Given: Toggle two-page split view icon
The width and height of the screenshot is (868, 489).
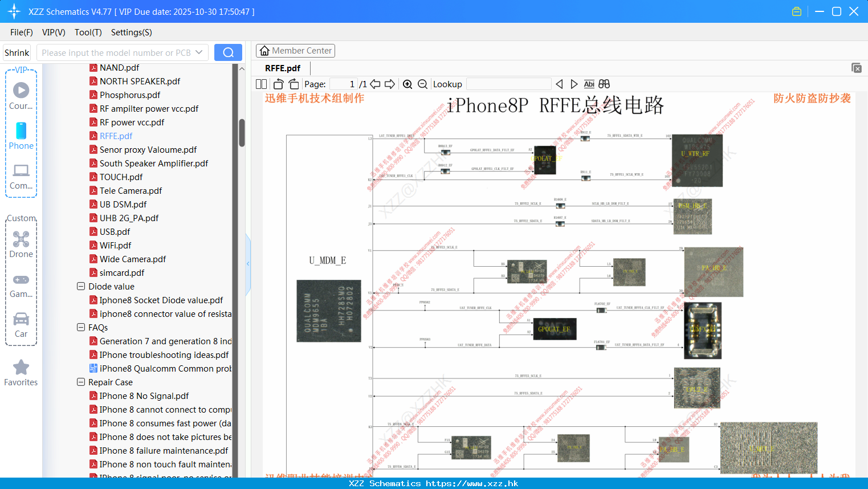Looking at the screenshot, I should (x=262, y=84).
